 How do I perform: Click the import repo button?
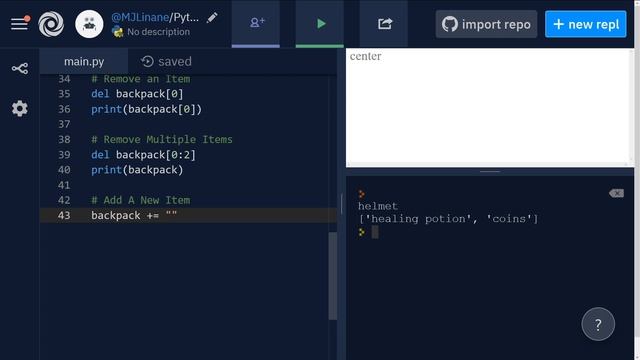tap(486, 24)
